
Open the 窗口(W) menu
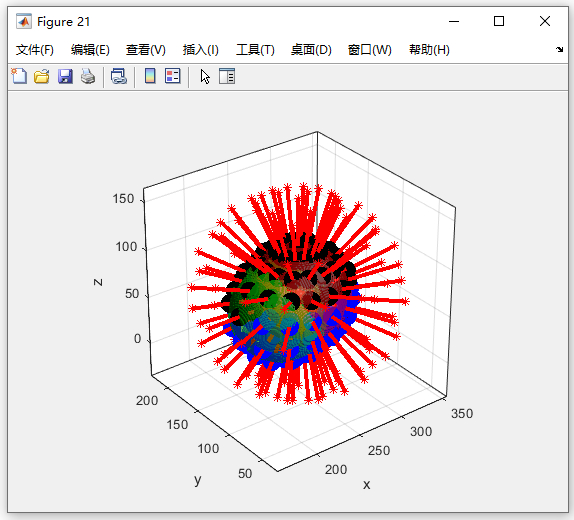click(x=370, y=49)
